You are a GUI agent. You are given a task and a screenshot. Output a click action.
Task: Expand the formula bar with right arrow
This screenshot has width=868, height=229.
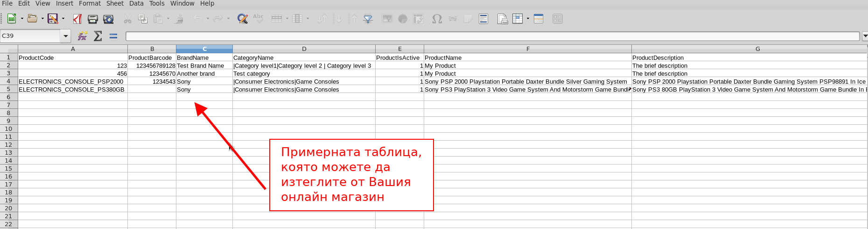coord(865,36)
